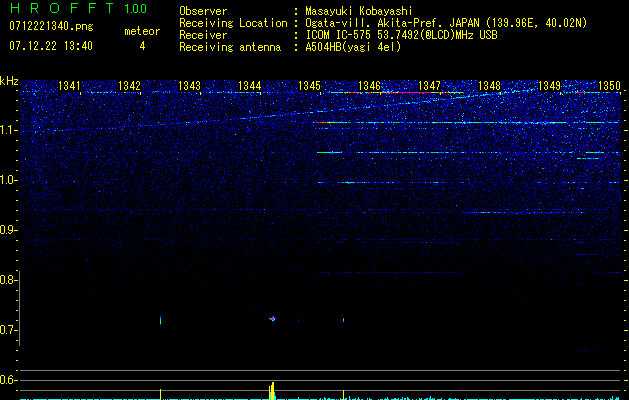Viewport: 629px width, 400px height.
Task: Click the 1.1 frequency axis label
Action: pyautogui.click(x=9, y=130)
